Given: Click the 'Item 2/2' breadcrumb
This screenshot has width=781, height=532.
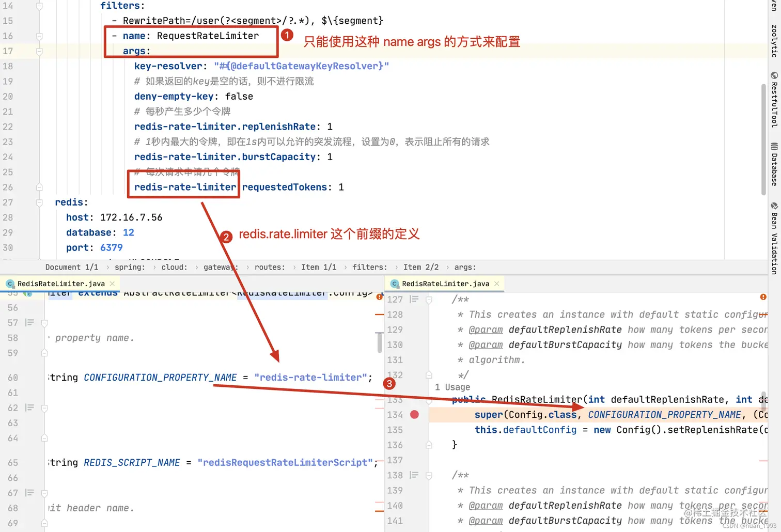Looking at the screenshot, I should point(421,267).
